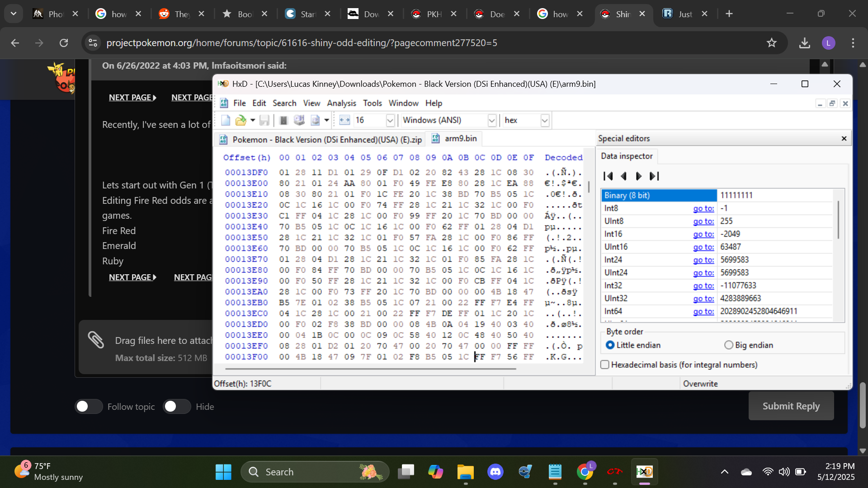Select Big endian byte order
The image size is (868, 488).
[x=728, y=345]
